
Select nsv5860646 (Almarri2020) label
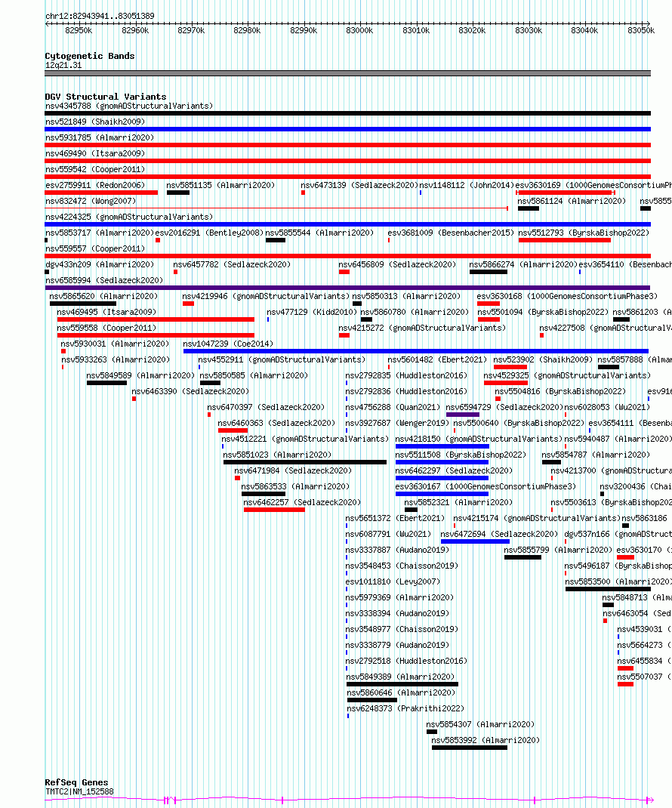pyautogui.click(x=402, y=692)
